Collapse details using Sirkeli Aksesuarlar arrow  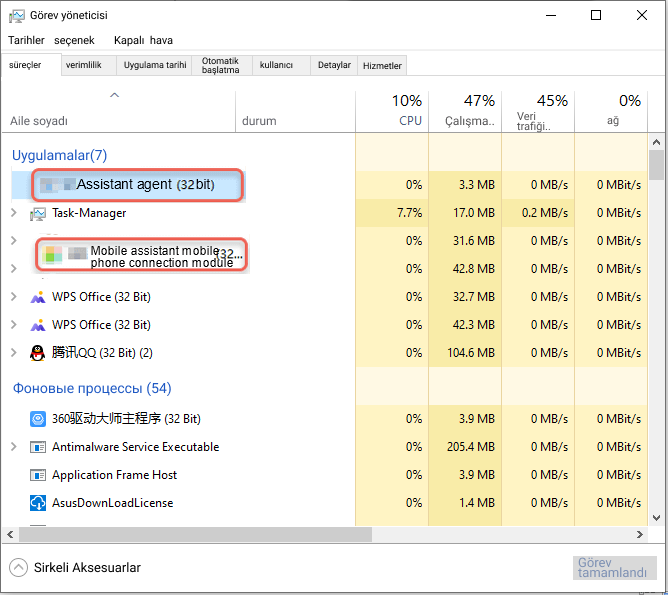(x=18, y=567)
